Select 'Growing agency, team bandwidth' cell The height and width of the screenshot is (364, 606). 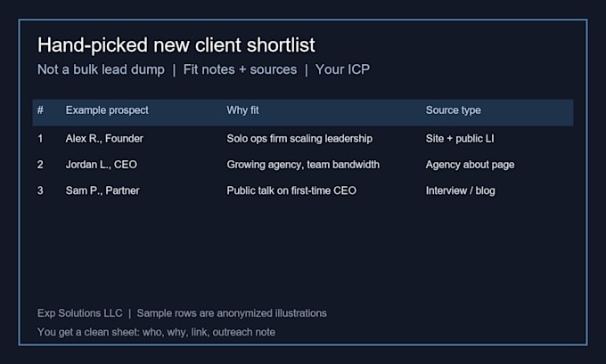[x=303, y=165]
